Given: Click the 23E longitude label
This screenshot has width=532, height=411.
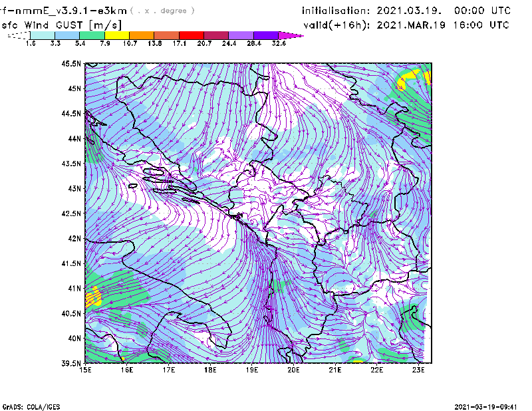Looking at the screenshot, I should [x=418, y=370].
